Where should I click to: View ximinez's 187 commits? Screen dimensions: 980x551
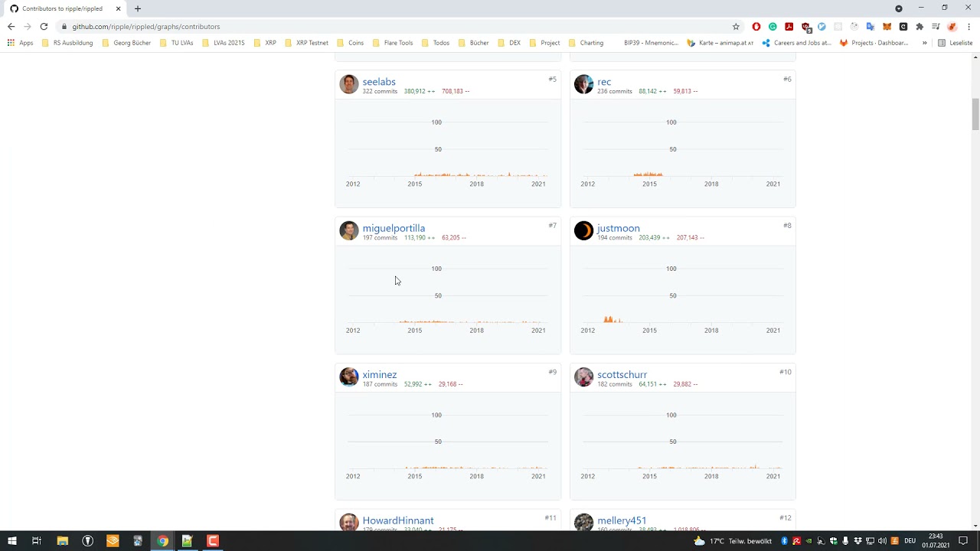pos(380,383)
